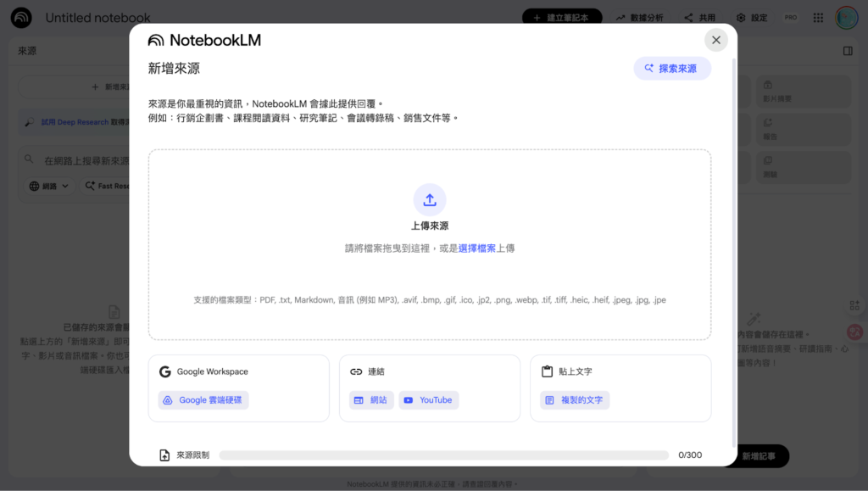
Task: Click 建立筆記本 button
Action: tap(562, 17)
